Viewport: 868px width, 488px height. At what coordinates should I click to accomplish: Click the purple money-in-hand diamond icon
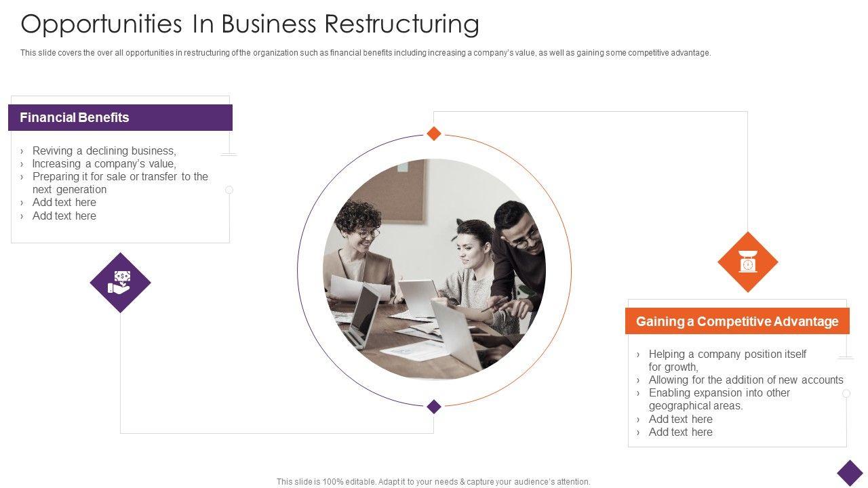pyautogui.click(x=120, y=283)
